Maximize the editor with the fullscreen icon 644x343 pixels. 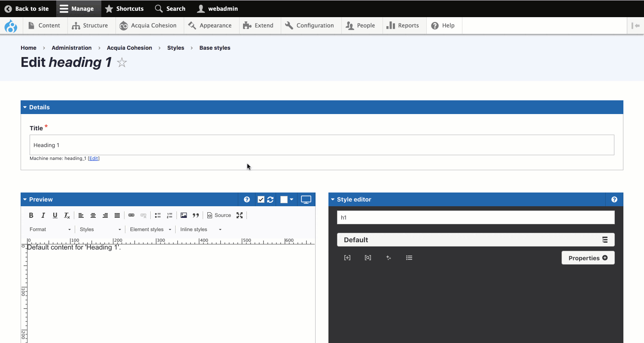[240, 215]
